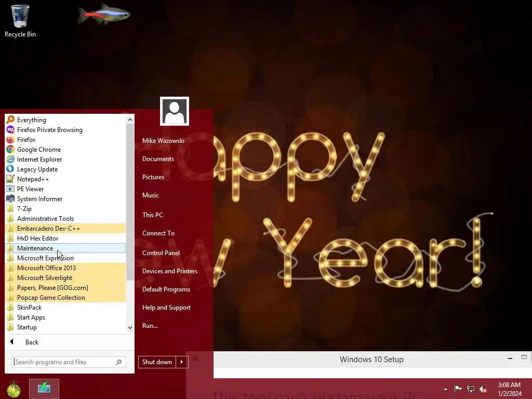Click the user account picture
This screenshot has height=399, width=532.
tap(175, 111)
